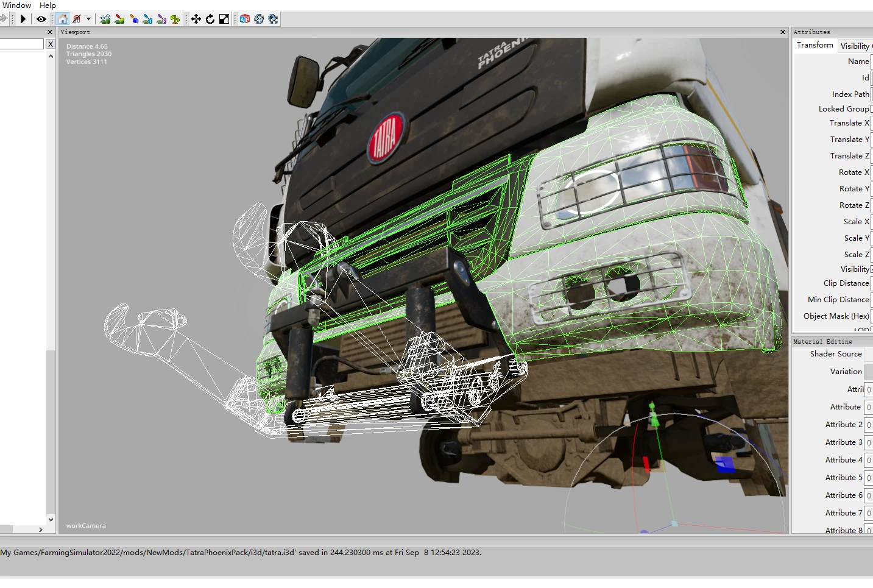Activate the four-arrow translate tool

point(196,19)
